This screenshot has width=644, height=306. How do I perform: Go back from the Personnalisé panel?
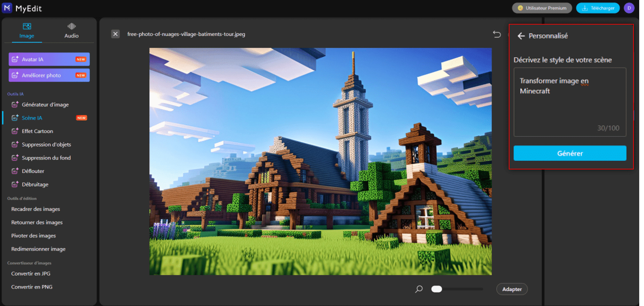521,36
